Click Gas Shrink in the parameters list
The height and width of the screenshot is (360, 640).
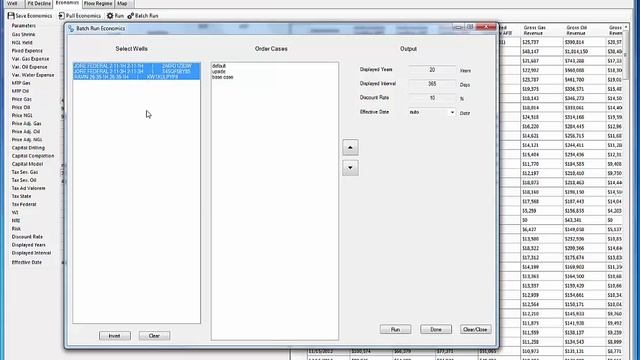(23, 34)
